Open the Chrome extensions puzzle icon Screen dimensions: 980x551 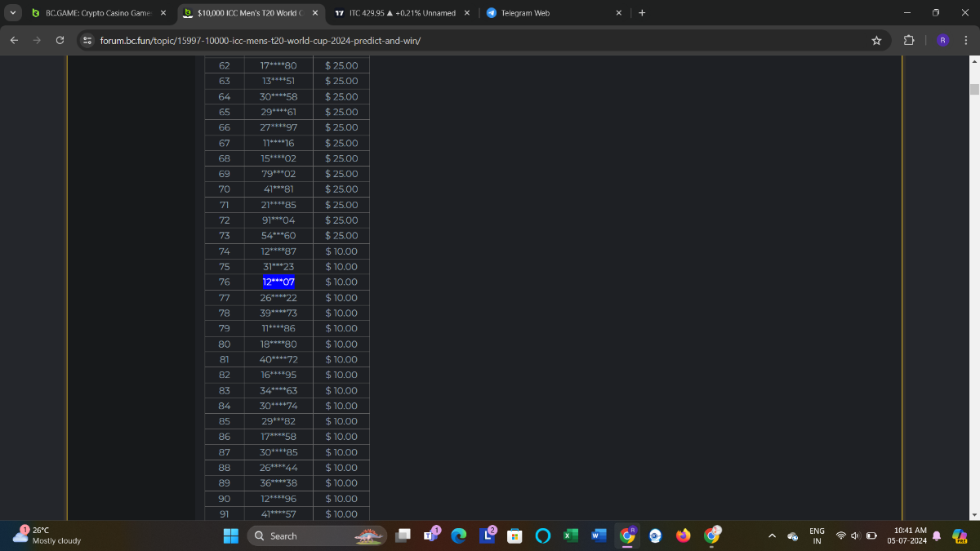click(x=909, y=40)
